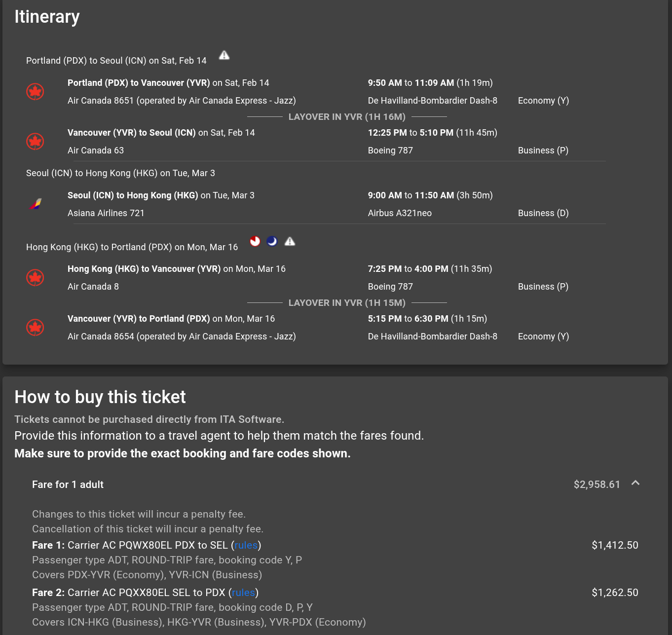Select the LAYOVER IN YVR (1H 16M) label
Image resolution: width=672 pixels, height=635 pixels.
(x=347, y=117)
